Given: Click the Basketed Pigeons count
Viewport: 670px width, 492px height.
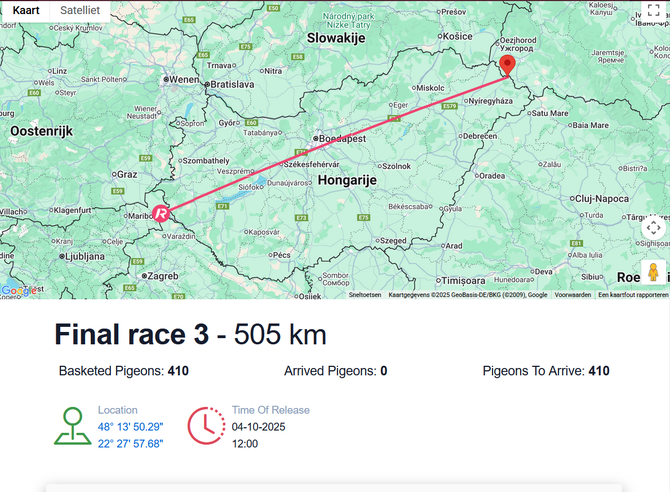Looking at the screenshot, I should click(178, 371).
